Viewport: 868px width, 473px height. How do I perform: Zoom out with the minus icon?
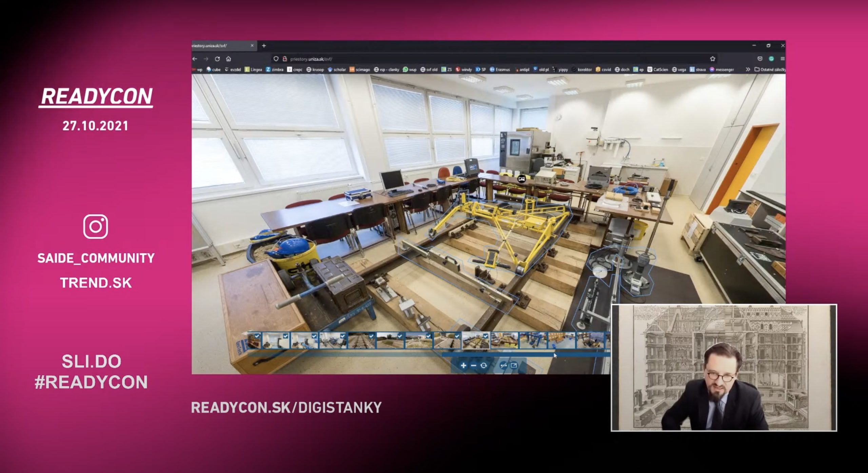click(473, 365)
